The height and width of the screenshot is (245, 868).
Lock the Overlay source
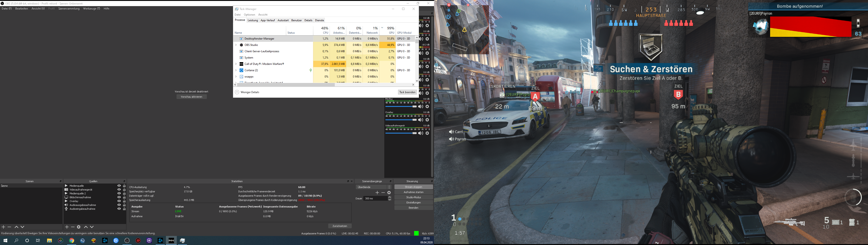[x=124, y=201]
